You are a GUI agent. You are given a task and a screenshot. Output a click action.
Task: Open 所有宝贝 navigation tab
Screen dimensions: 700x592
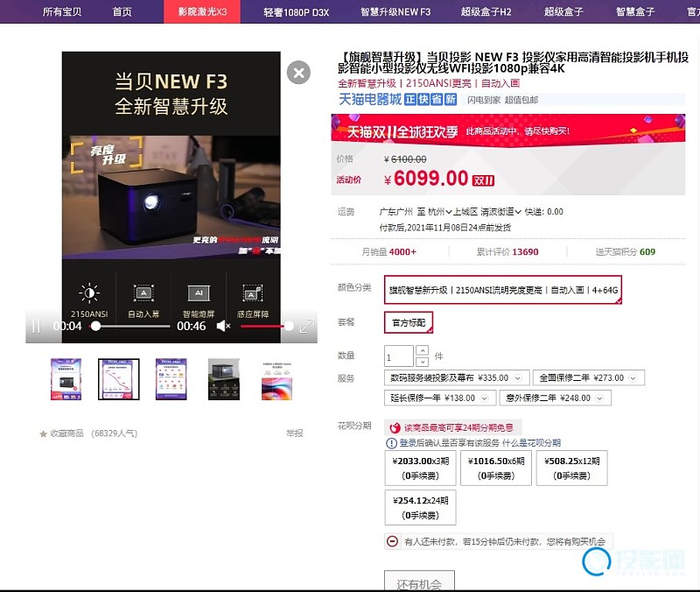click(x=62, y=11)
